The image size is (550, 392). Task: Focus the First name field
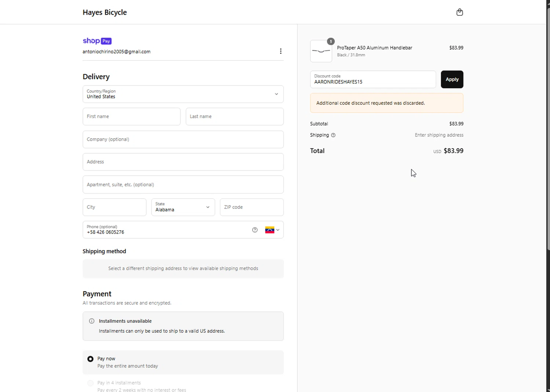132,117
